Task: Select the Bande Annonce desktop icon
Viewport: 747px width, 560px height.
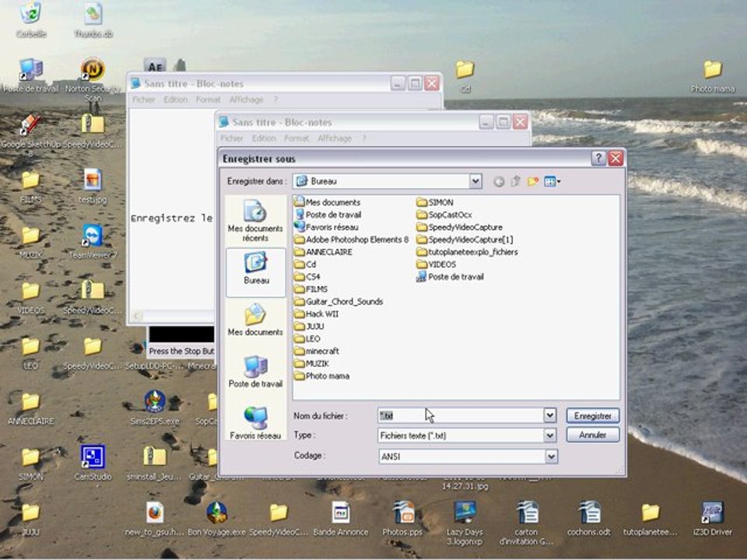Action: point(341,518)
